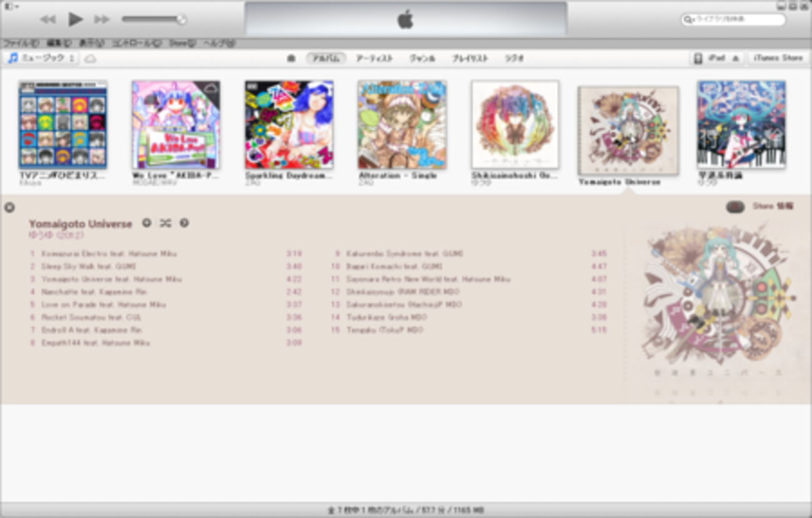Select track 10 Itapari Komachi feat. GUMI
812x518 pixels.
click(470, 267)
